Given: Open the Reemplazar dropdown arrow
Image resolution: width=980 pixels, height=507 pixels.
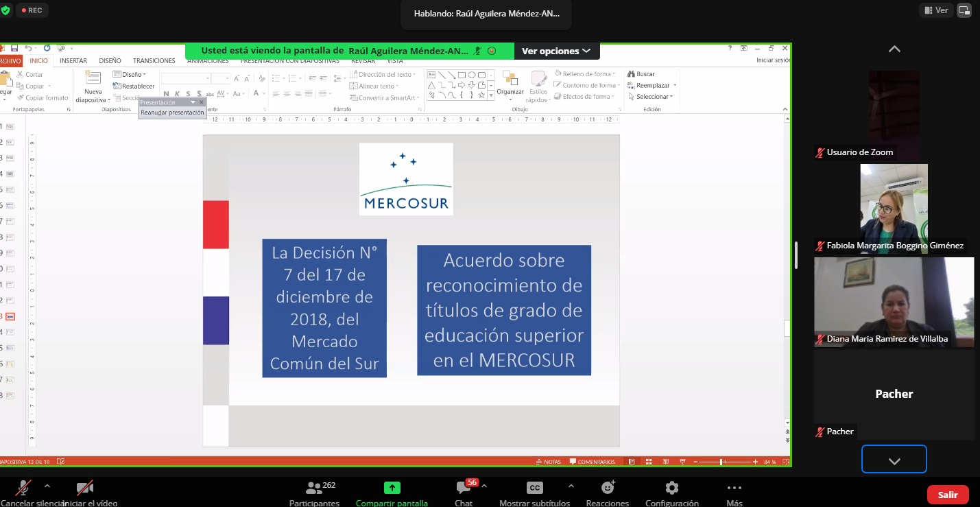Looking at the screenshot, I should [674, 86].
